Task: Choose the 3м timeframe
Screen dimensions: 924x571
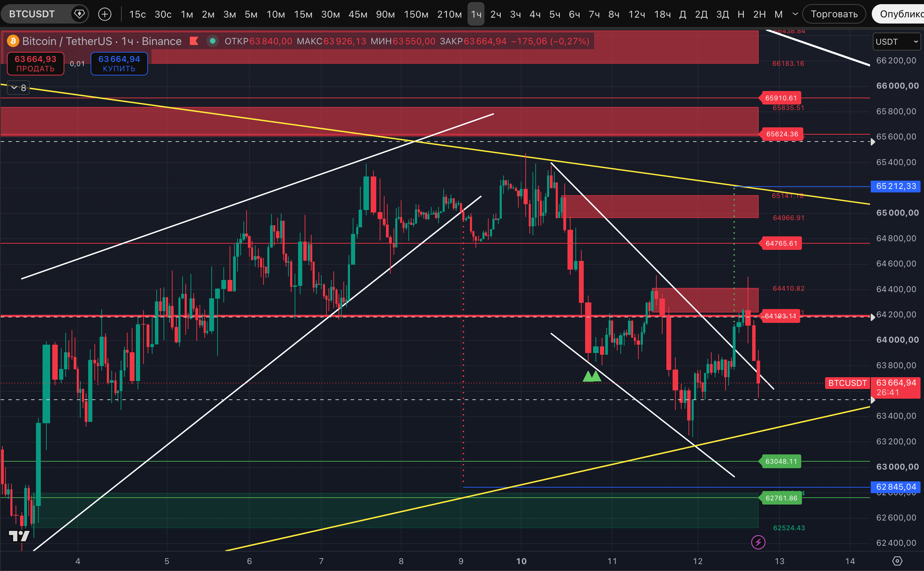Action: [229, 14]
